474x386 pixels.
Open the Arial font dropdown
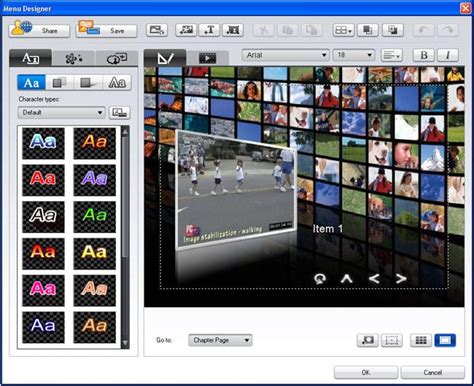(286, 55)
